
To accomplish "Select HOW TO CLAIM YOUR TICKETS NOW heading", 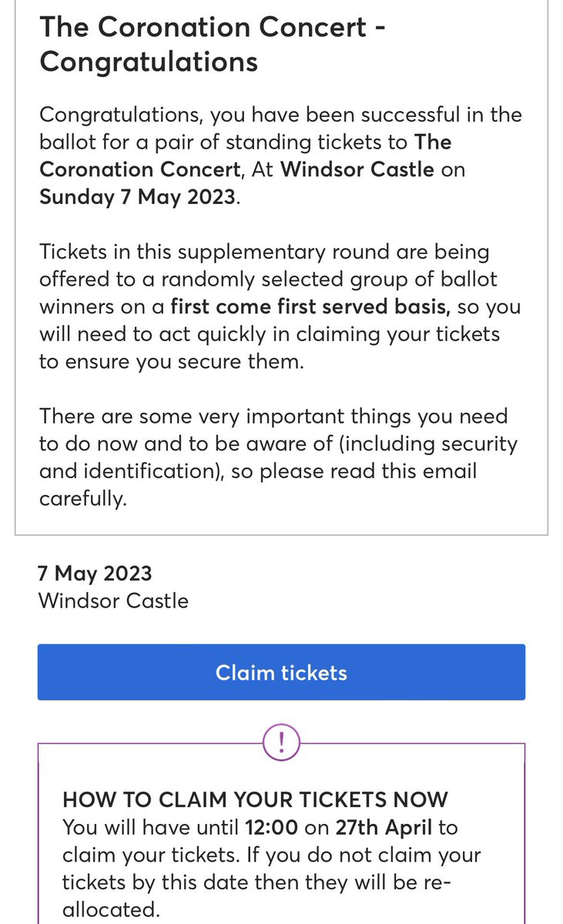I will click(x=255, y=800).
